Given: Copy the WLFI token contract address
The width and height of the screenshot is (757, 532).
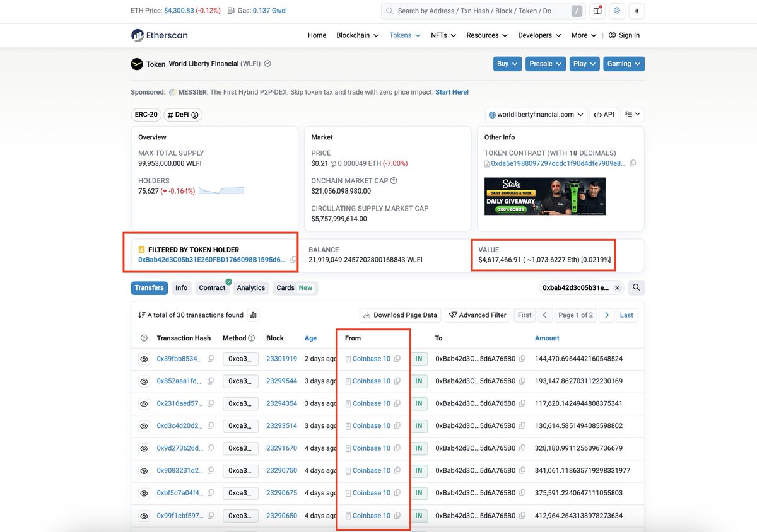Looking at the screenshot, I should click(633, 163).
